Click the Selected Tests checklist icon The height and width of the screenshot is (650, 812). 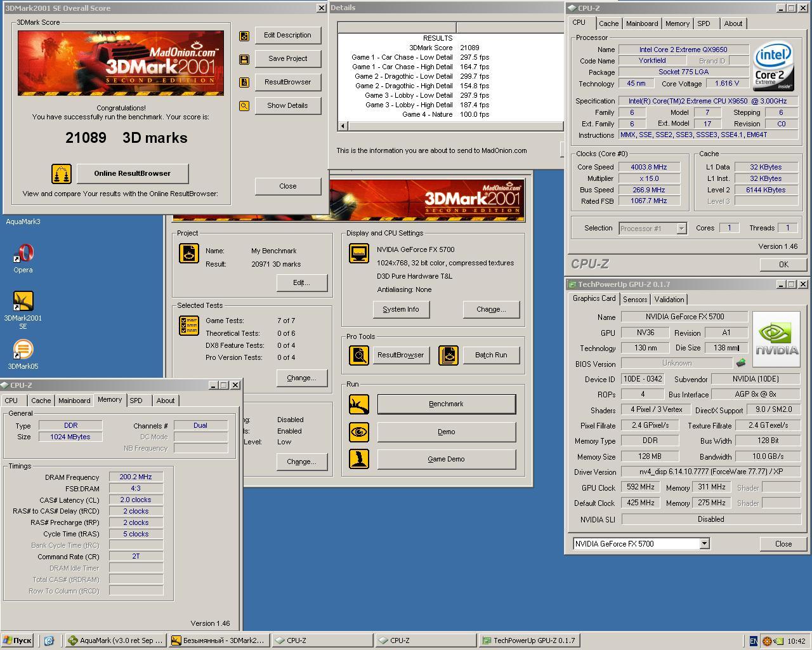click(x=189, y=326)
